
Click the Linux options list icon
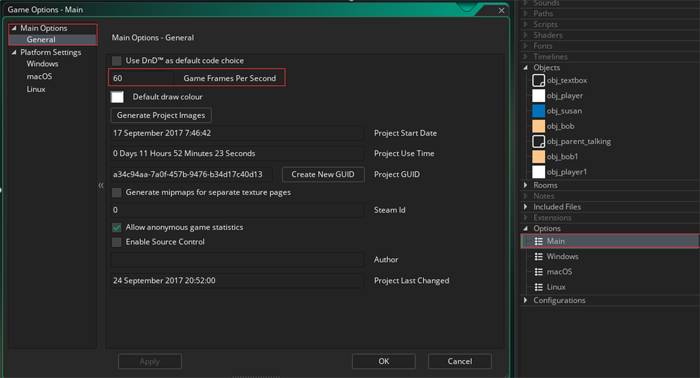[539, 287]
